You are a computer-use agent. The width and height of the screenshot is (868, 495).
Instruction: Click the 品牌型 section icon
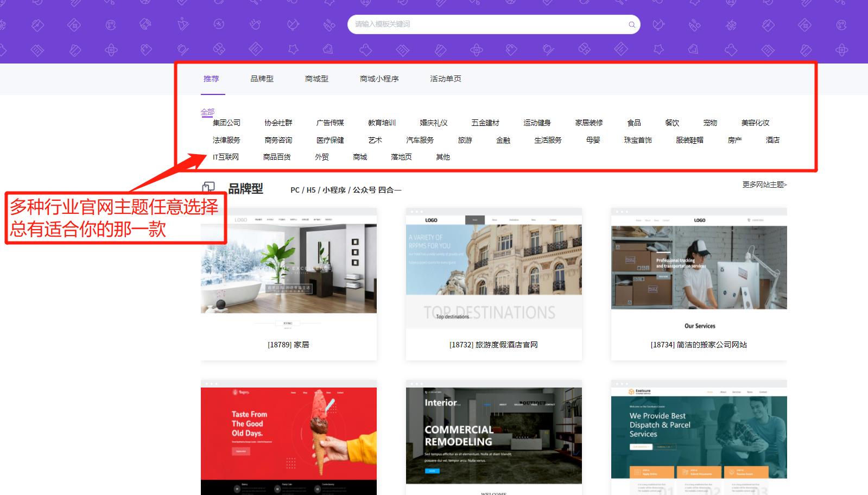coord(208,188)
